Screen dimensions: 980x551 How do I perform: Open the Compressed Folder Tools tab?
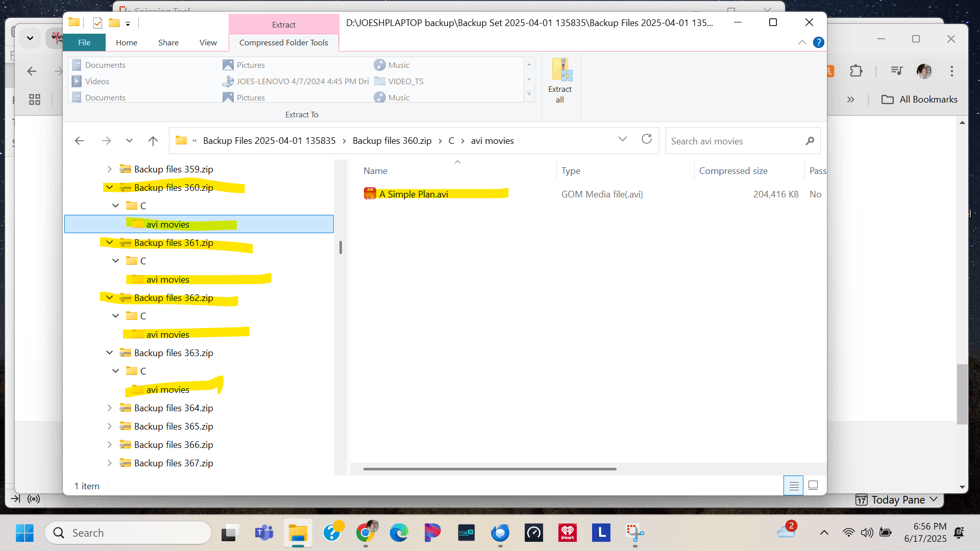coord(283,42)
